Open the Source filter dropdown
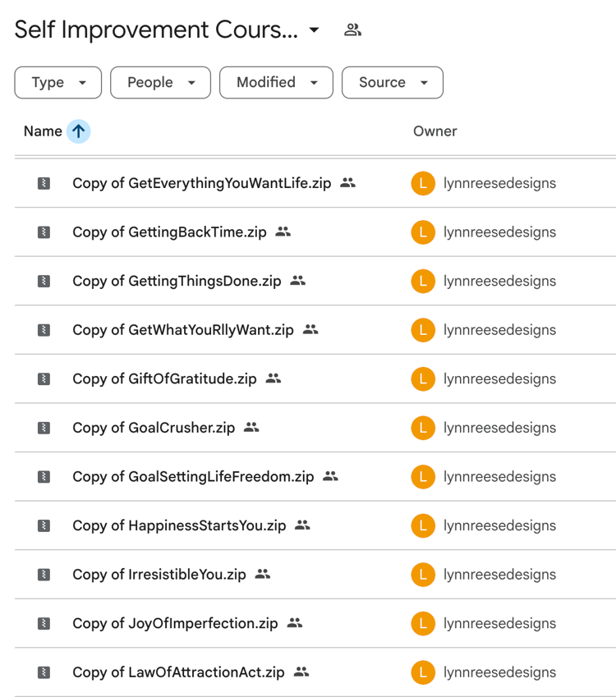Screen dimensions: 616x697 click(x=393, y=83)
